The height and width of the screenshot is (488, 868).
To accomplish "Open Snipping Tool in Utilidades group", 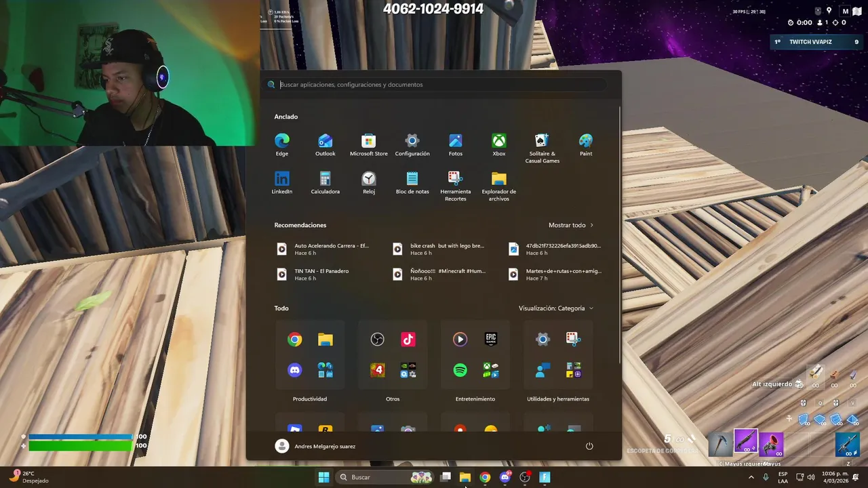I will (x=573, y=339).
